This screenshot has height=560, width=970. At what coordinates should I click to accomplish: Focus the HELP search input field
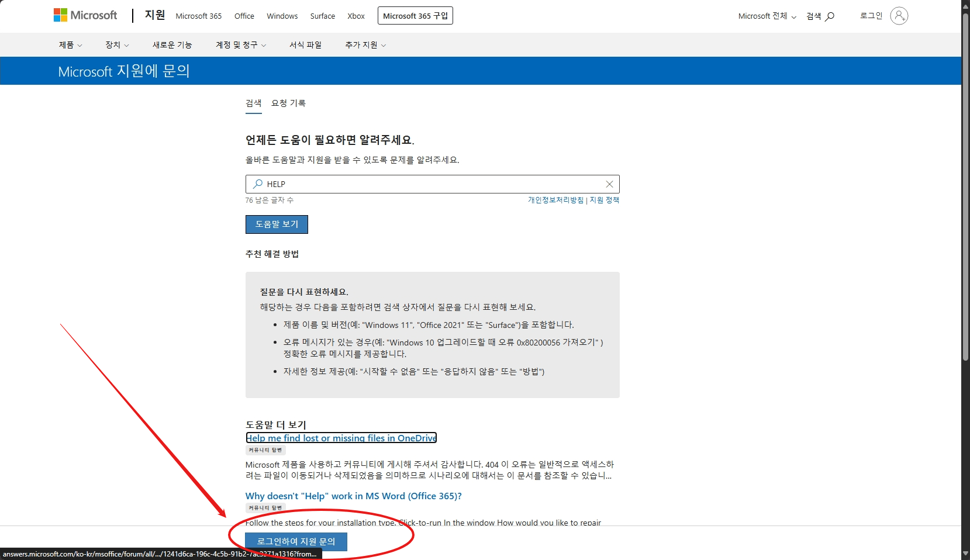tap(433, 184)
